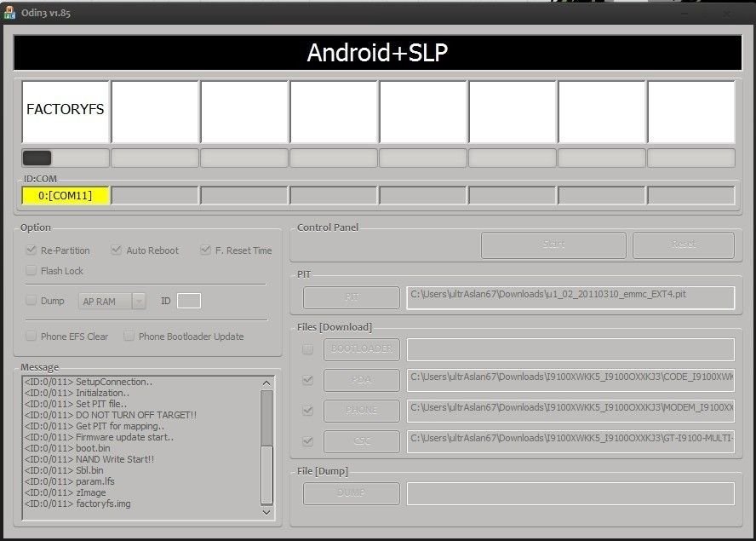The image size is (756, 541).
Task: Click the CSC file path field
Action: (571, 441)
